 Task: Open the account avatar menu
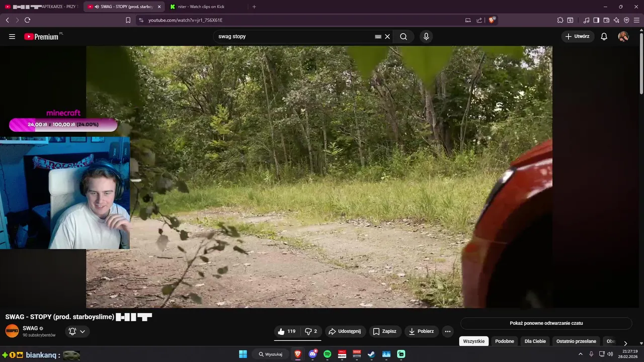pyautogui.click(x=623, y=37)
